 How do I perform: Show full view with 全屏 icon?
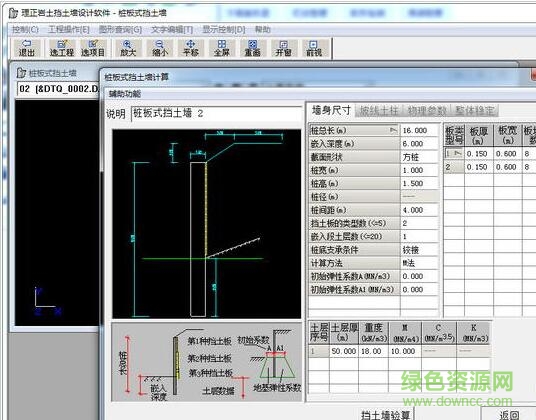pos(222,48)
